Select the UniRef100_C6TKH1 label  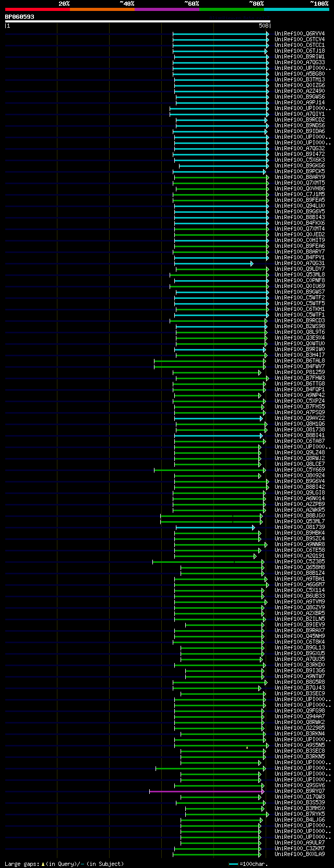[300, 309]
